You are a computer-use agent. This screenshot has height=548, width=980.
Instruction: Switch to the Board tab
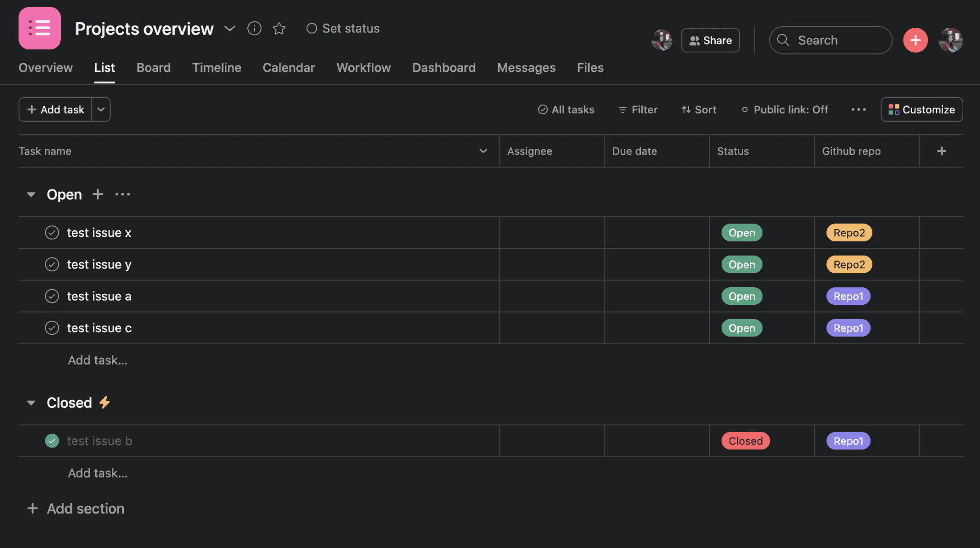(x=153, y=67)
